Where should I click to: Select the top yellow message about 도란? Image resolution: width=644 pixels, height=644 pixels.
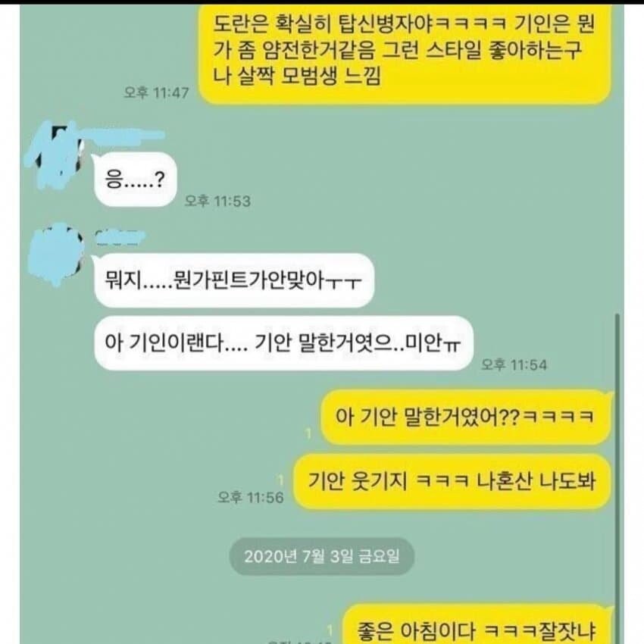click(405, 52)
